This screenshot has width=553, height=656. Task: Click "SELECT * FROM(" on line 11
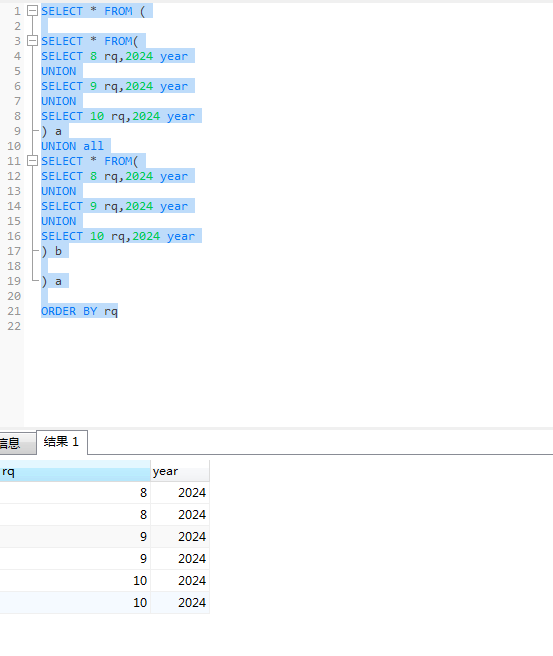(90, 161)
